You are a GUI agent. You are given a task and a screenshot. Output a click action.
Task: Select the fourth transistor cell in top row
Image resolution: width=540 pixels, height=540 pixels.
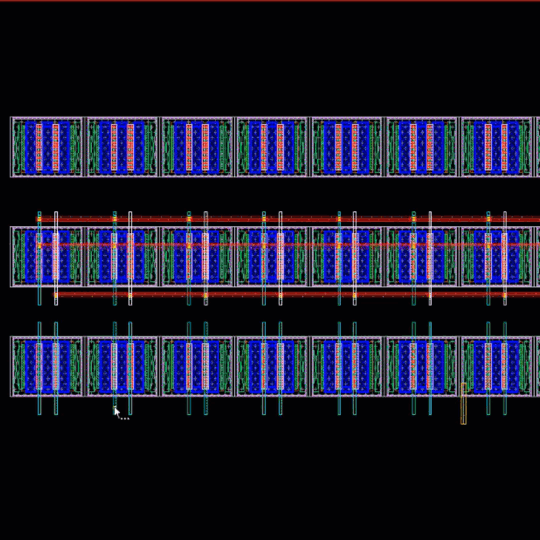(x=272, y=147)
